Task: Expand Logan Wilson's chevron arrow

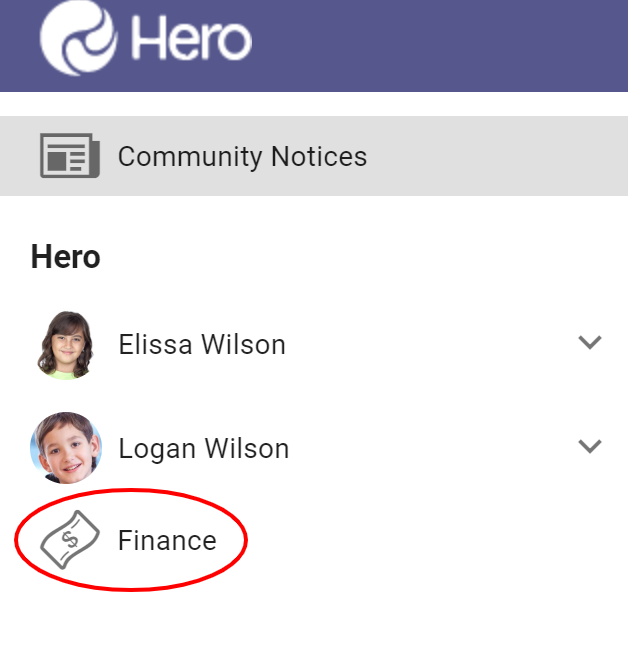Action: click(590, 447)
